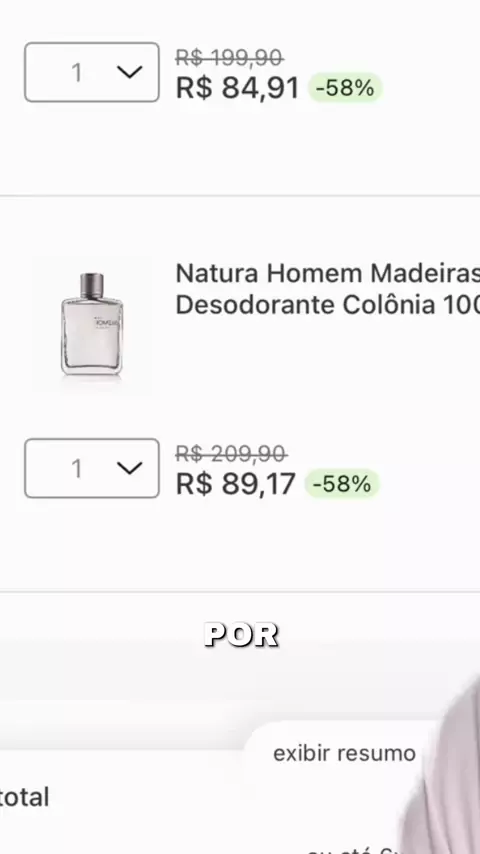Click the -58% badge next to R$ 89,17
Viewport: 480px width, 854px height.
(342, 484)
